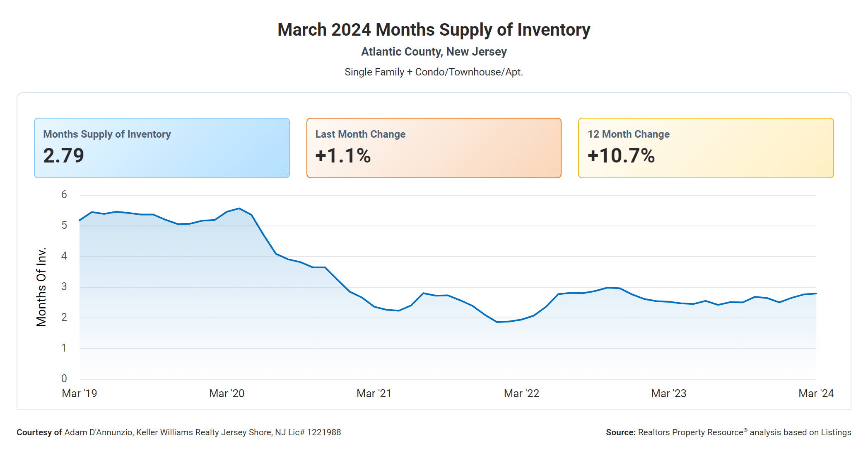This screenshot has height=456, width=868.
Task: Click the y-axis value 3
Action: [x=64, y=287]
